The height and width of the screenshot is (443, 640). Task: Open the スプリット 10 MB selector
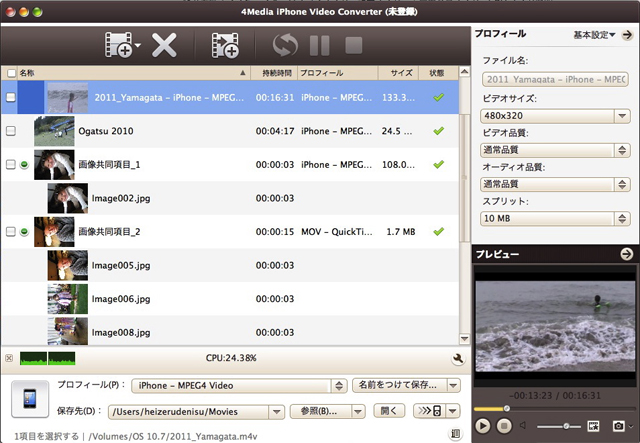coord(555,218)
